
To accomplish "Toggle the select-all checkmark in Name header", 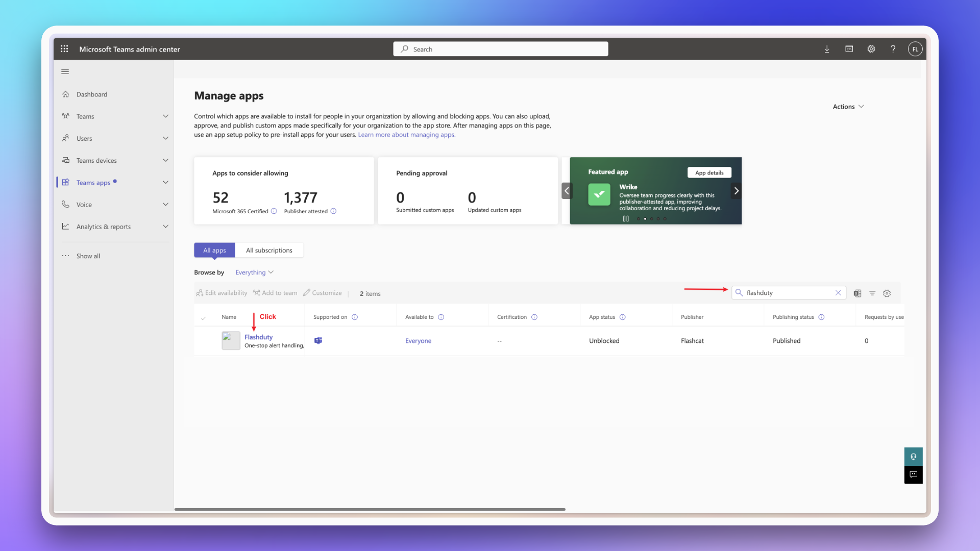I will pyautogui.click(x=203, y=318).
